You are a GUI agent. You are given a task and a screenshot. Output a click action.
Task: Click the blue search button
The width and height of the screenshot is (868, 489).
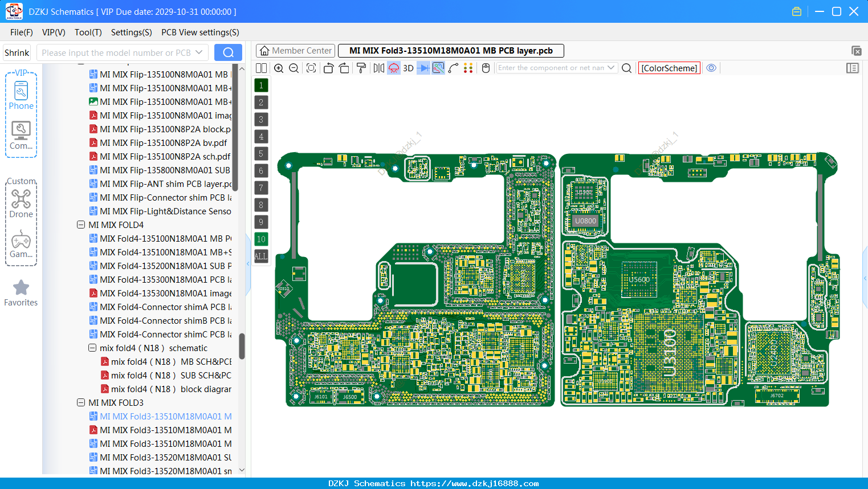coord(228,52)
